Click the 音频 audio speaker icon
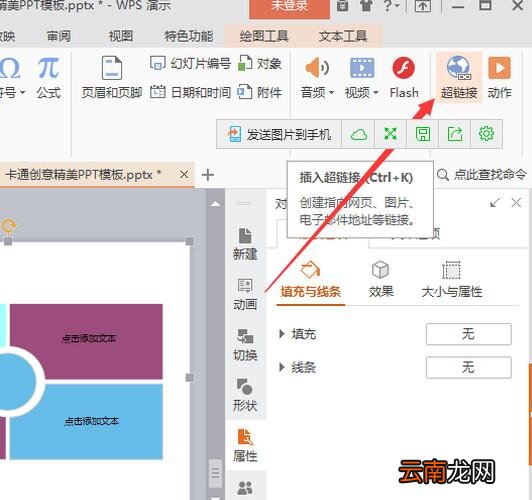The image size is (532, 500). [x=317, y=68]
